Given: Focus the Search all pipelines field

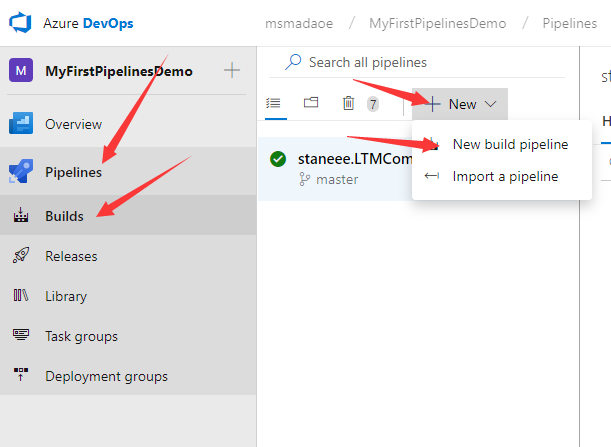Looking at the screenshot, I should tap(417, 62).
